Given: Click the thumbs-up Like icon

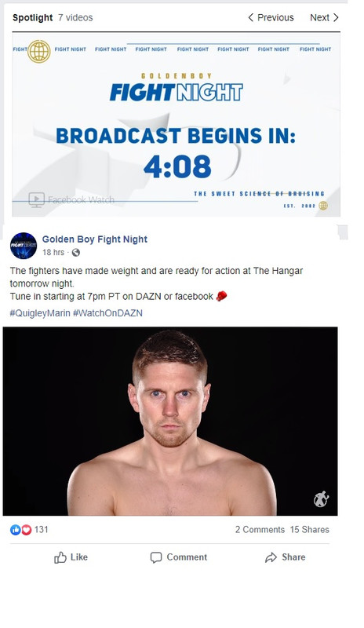Looking at the screenshot, I should pos(60,557).
